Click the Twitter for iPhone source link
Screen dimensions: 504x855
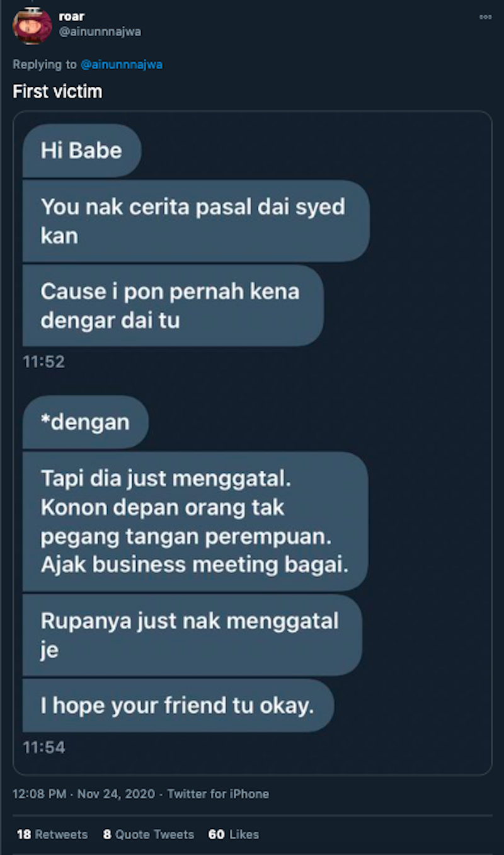(x=218, y=794)
